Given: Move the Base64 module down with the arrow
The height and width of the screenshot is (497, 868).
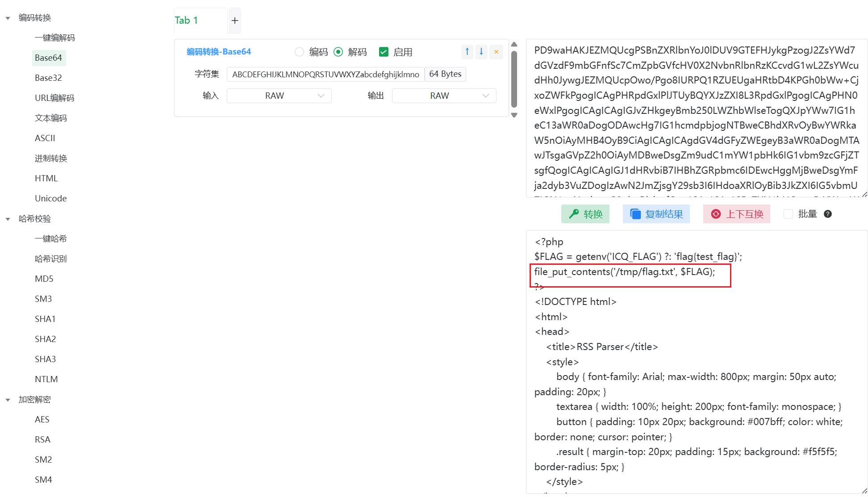Looking at the screenshot, I should click(481, 52).
